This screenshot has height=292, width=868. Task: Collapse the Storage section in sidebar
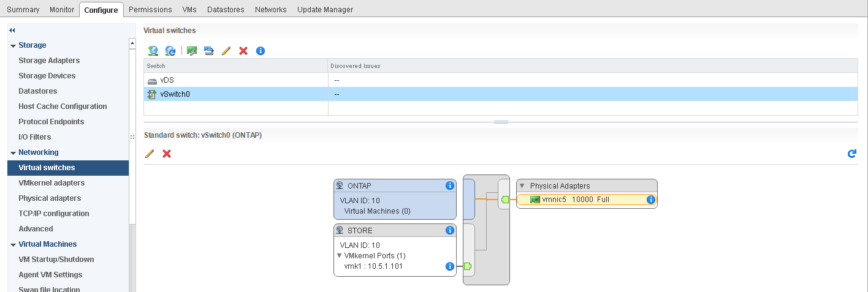13,46
